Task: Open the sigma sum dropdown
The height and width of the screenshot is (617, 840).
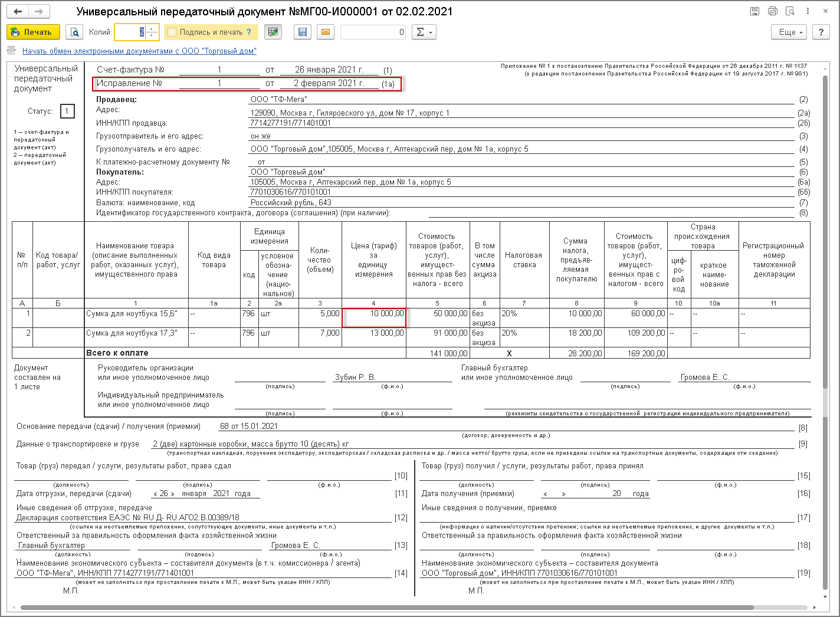Action: click(424, 32)
